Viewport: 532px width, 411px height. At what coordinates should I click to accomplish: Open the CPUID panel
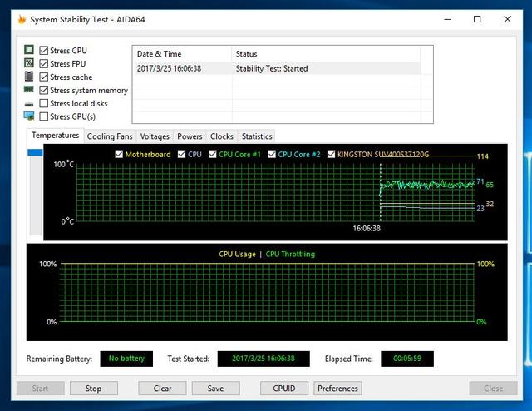click(x=284, y=389)
